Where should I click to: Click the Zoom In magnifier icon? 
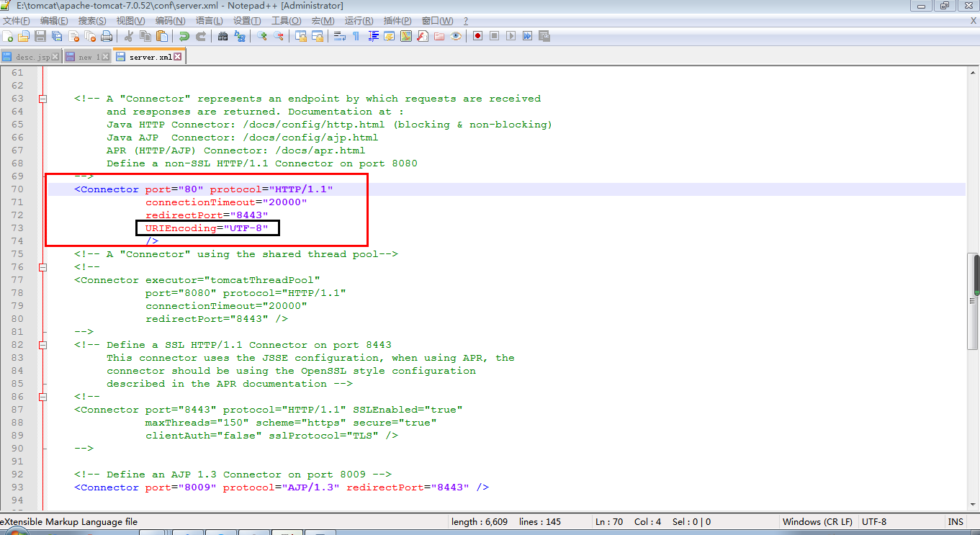[261, 36]
